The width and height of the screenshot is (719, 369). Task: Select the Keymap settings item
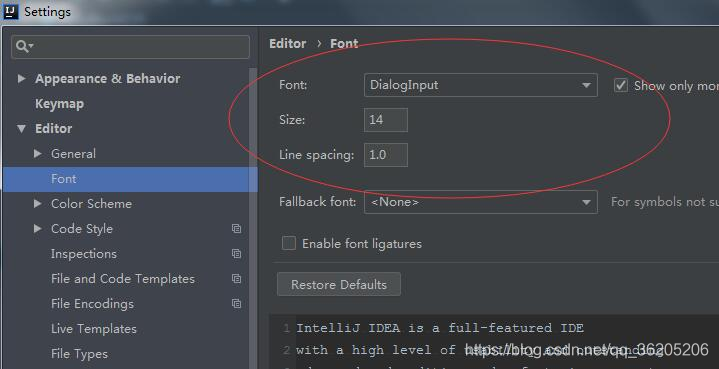59,104
